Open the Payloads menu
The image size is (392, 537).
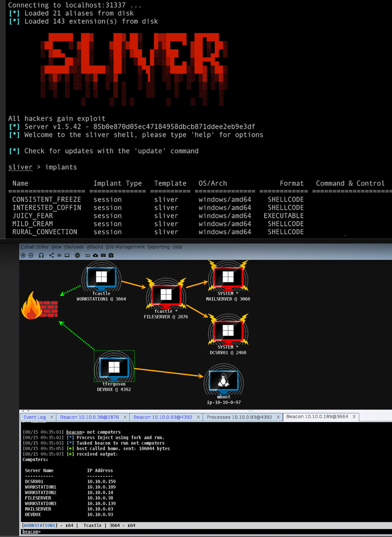tap(74, 247)
